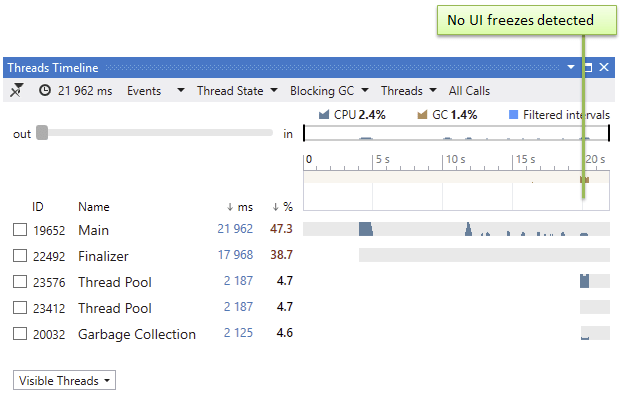The image size is (623, 397).
Task: Click thread ID 23576
Action: 49,282
